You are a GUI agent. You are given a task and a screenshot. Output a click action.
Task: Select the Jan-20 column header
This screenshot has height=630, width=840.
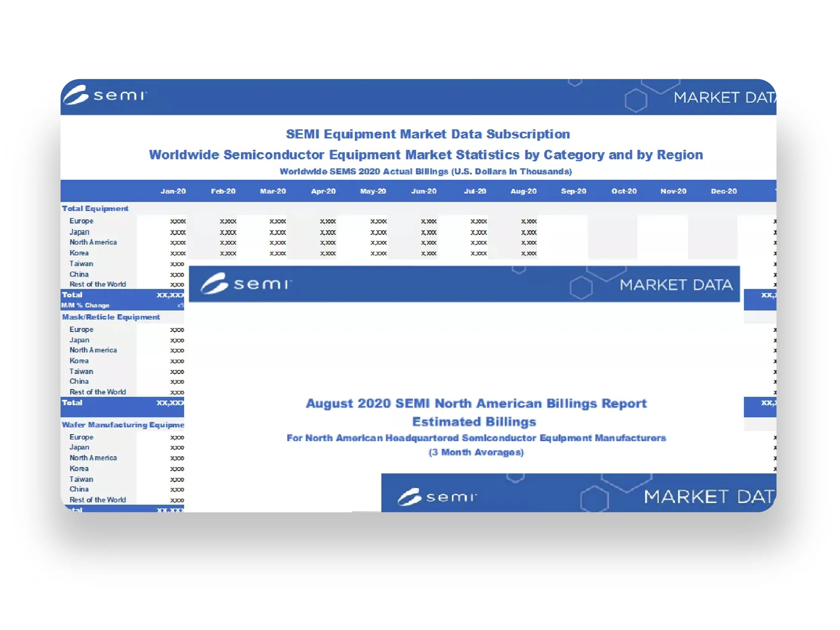point(173,192)
